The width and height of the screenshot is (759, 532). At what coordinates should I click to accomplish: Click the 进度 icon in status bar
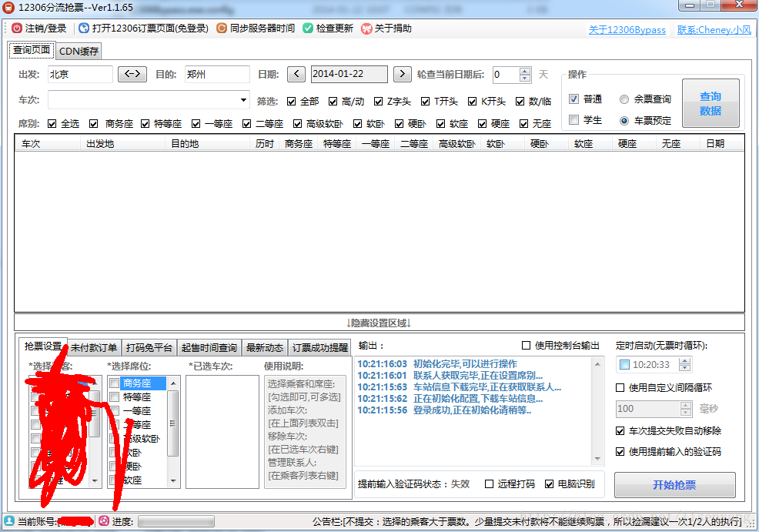coord(104,521)
